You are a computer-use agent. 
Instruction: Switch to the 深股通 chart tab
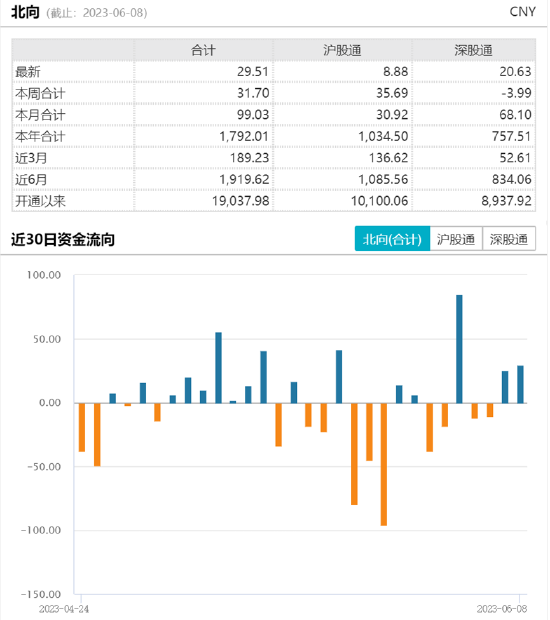(x=509, y=239)
